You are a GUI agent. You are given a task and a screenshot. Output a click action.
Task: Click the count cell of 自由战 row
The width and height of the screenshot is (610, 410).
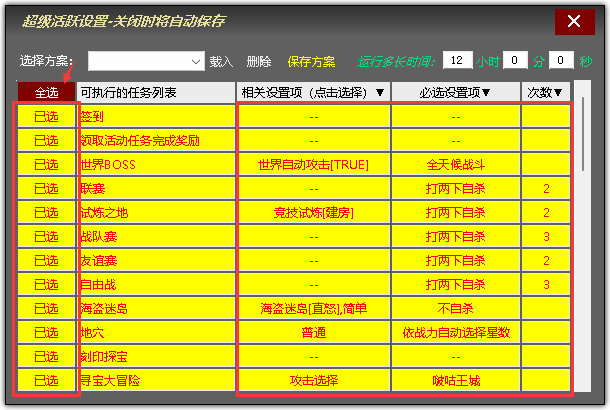click(546, 285)
